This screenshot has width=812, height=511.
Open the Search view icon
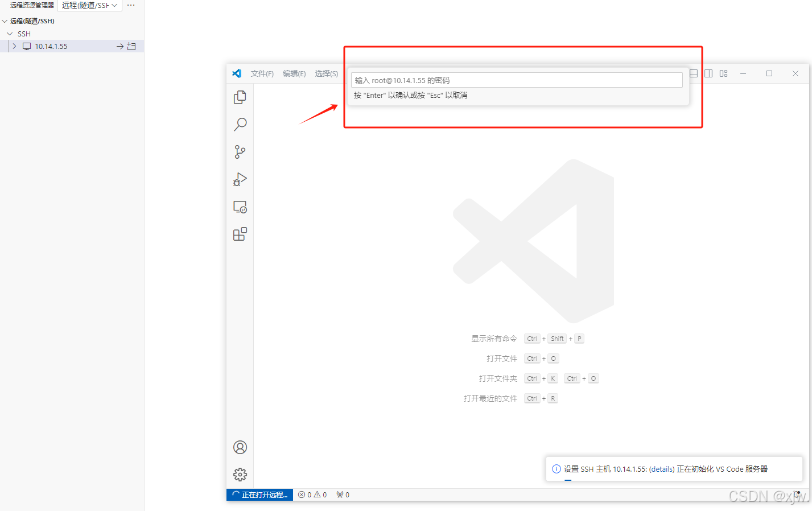pos(240,125)
